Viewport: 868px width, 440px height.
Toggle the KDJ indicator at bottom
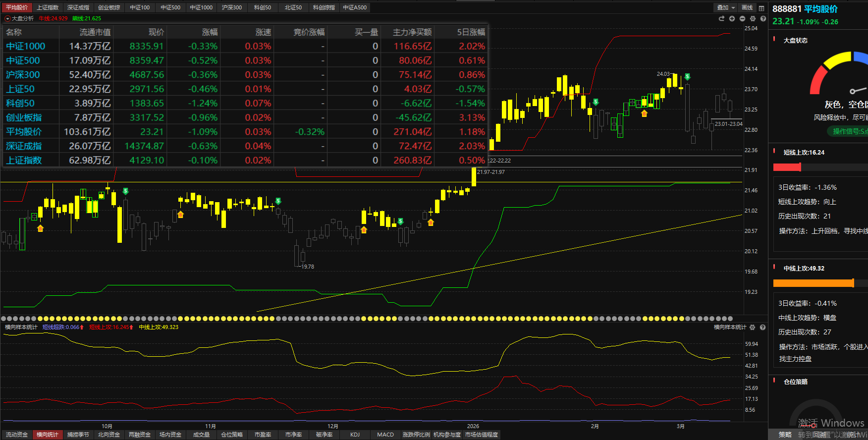pyautogui.click(x=355, y=435)
